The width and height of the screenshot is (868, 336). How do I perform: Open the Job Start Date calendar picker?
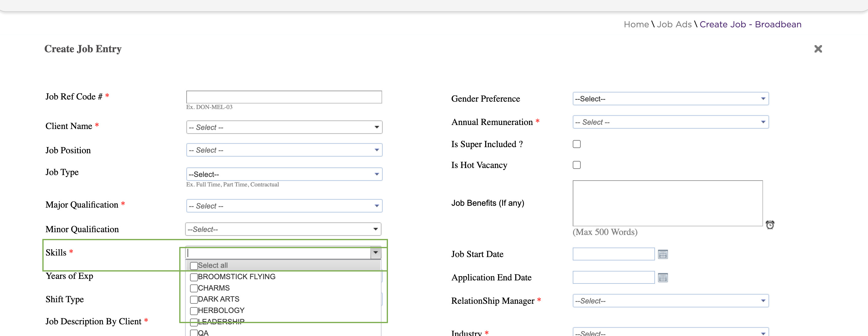click(662, 254)
